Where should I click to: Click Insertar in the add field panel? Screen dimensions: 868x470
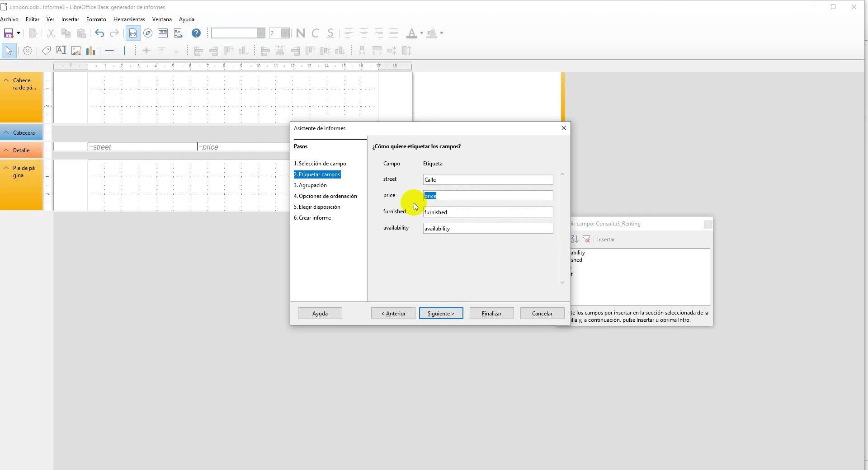pyautogui.click(x=606, y=240)
